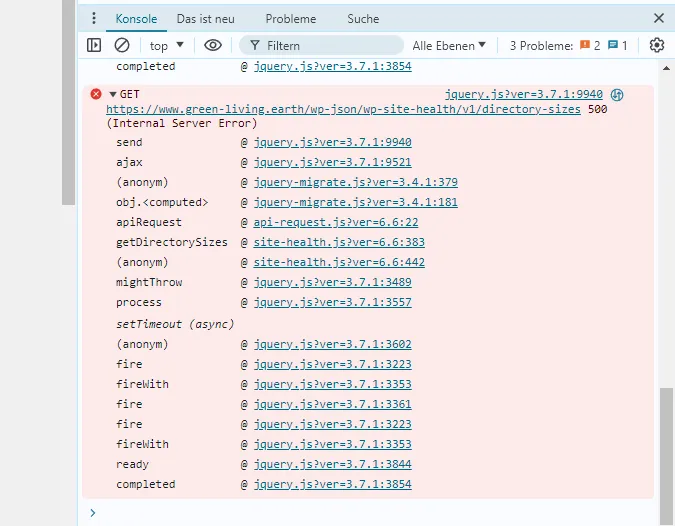The width and height of the screenshot is (675, 526).
Task: Open site-health.js?ver=6.6:442 link
Action: [339, 262]
